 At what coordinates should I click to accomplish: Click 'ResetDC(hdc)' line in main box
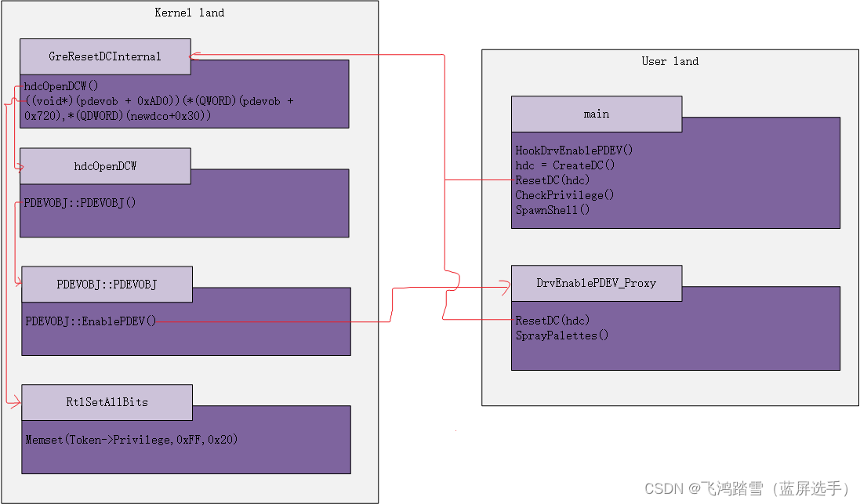click(553, 179)
